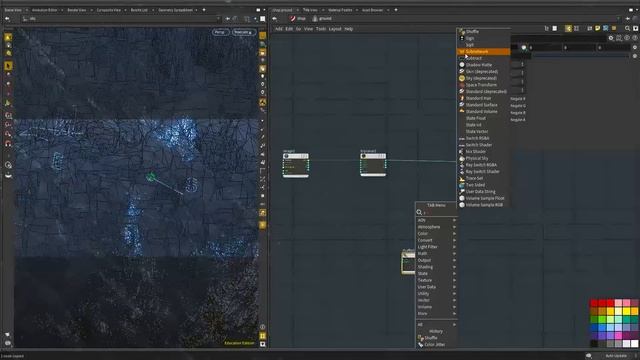Viewport: 640px width, 360px height.
Task: Switch to the Composite View tab
Action: click(109, 10)
